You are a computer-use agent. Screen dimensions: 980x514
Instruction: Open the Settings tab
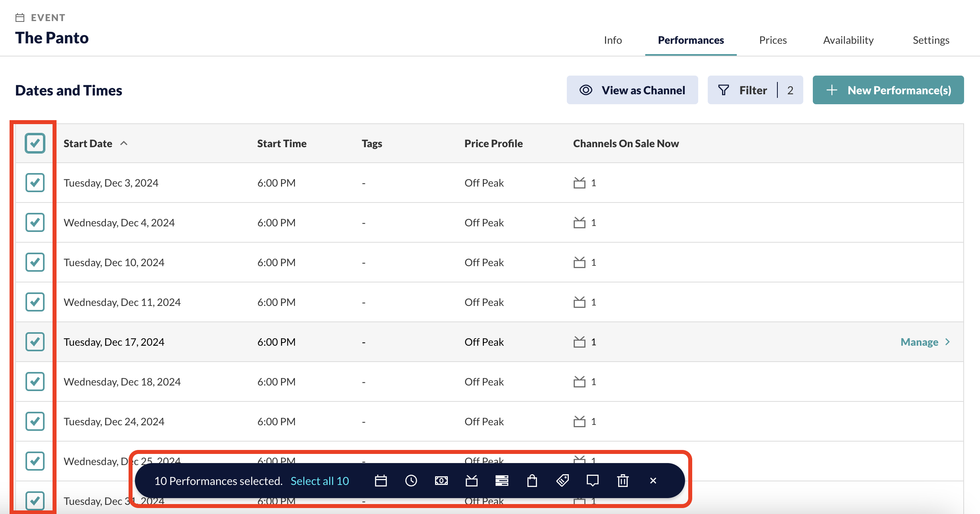(931, 40)
